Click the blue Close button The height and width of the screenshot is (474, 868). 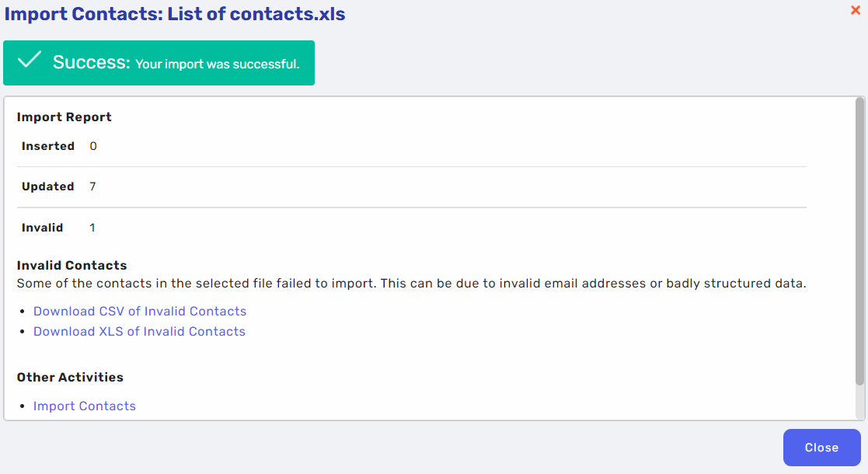coord(821,448)
